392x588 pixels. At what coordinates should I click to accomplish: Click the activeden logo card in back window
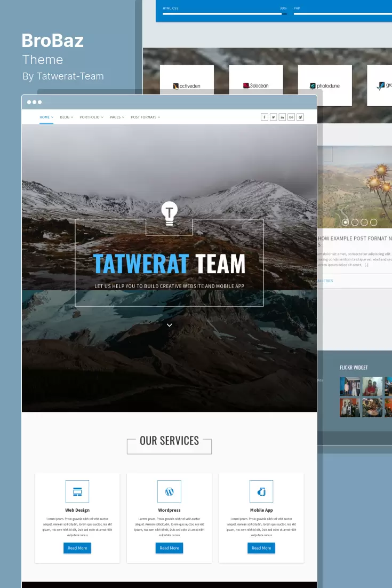click(x=187, y=80)
